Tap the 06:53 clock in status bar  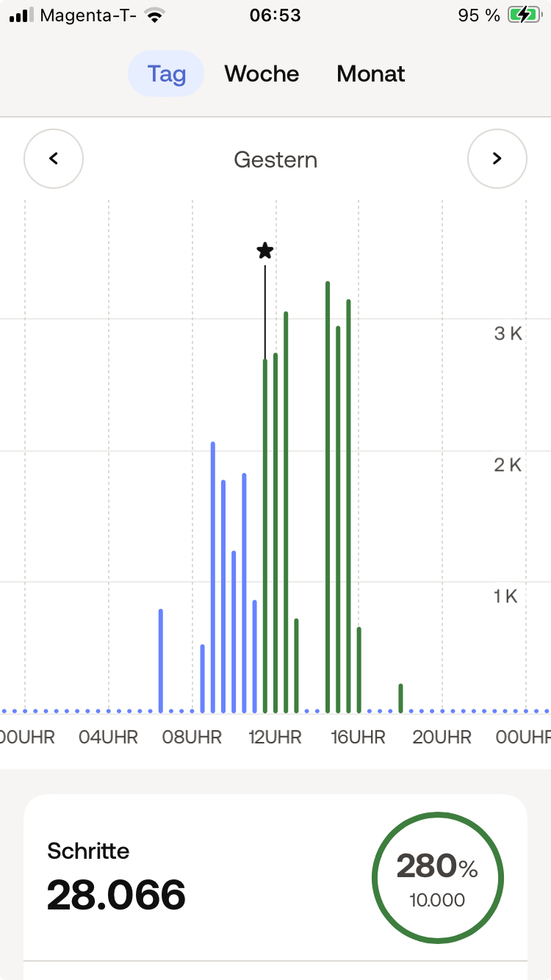[x=275, y=15]
